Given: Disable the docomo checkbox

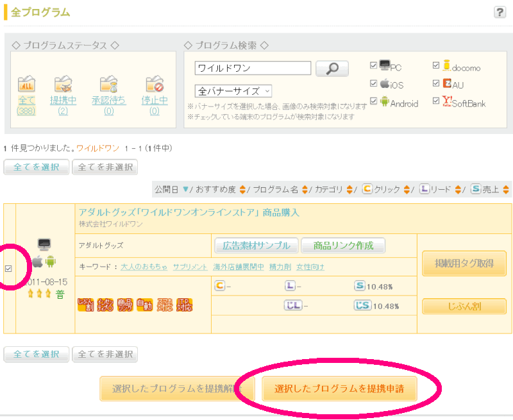Looking at the screenshot, I should pyautogui.click(x=436, y=65).
